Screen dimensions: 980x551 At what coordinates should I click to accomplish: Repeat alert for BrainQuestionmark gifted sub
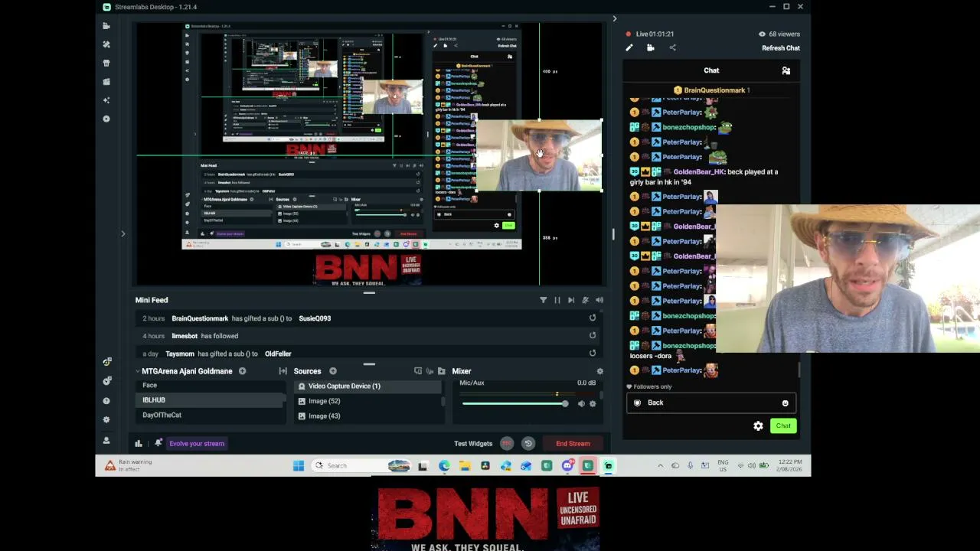coord(593,318)
